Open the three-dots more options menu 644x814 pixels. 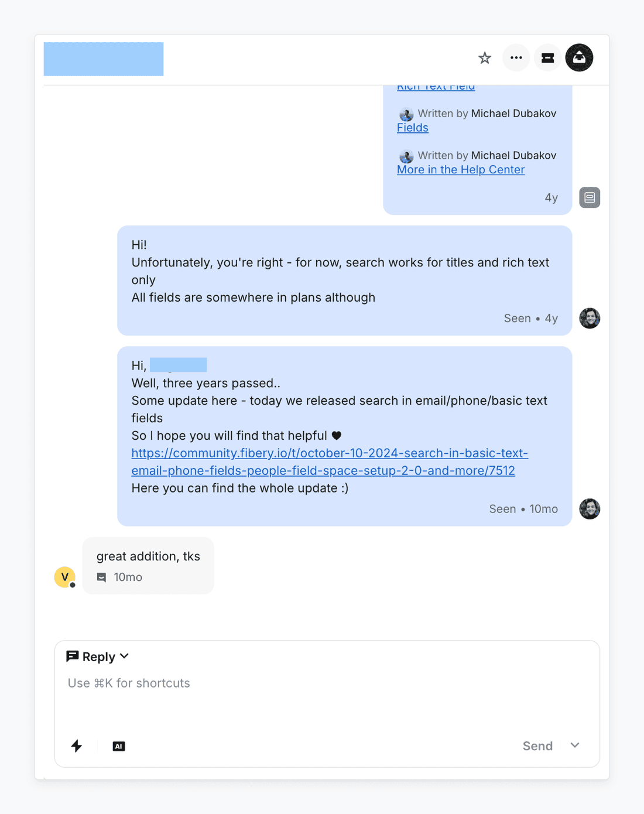(x=516, y=58)
